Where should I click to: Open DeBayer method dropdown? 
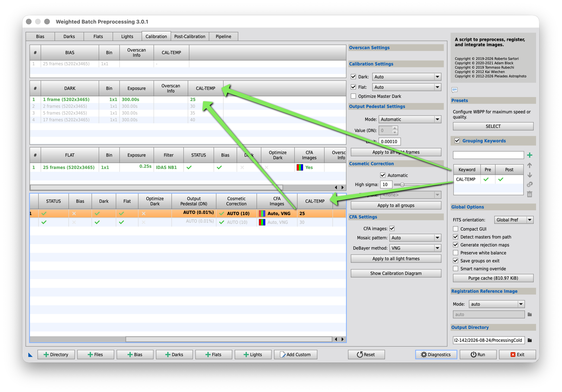(x=415, y=248)
